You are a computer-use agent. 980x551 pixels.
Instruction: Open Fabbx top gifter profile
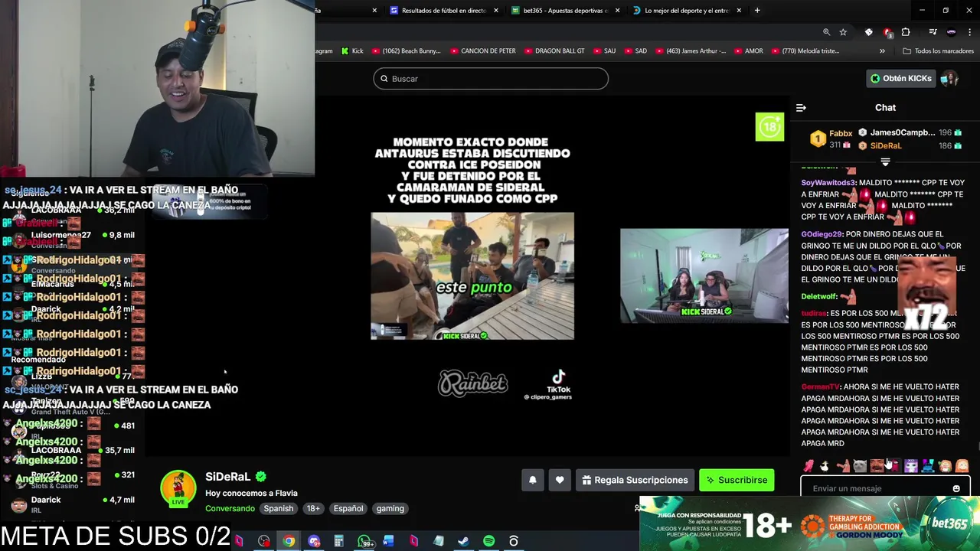841,133
